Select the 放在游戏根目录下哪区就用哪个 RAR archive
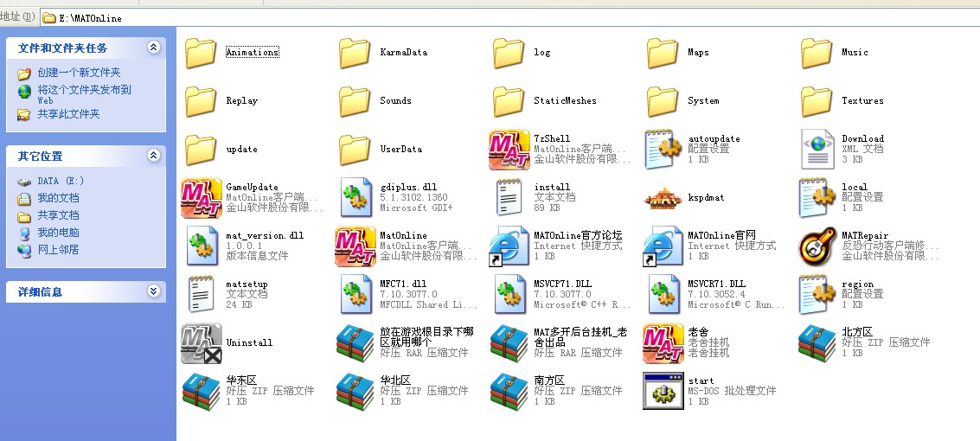This screenshot has width=980, height=441. click(355, 343)
